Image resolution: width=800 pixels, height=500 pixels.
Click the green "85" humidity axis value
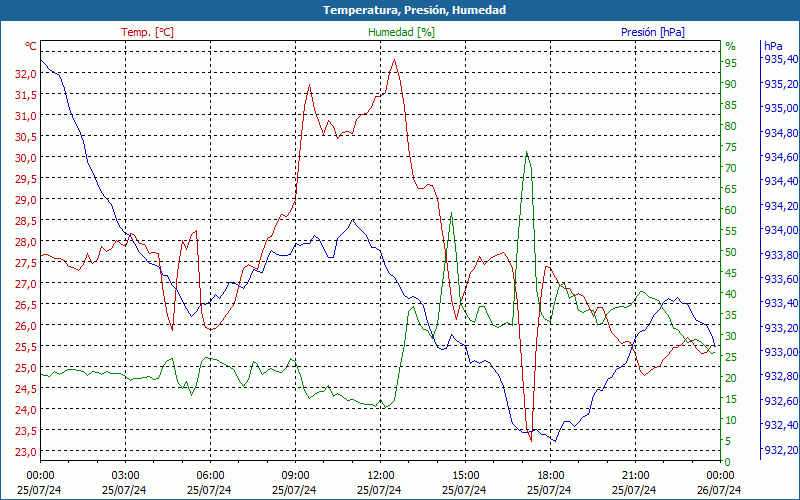tap(731, 105)
